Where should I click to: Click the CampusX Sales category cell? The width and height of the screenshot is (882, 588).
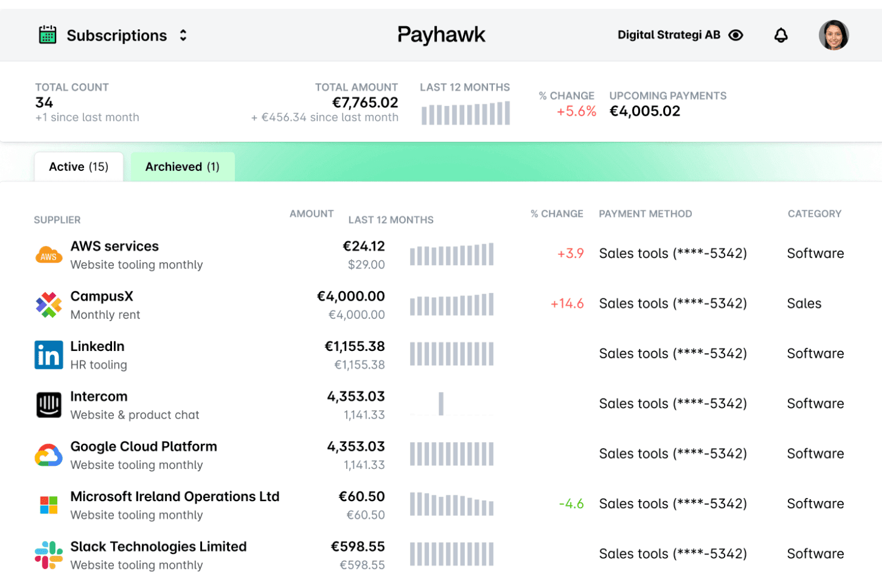804,304
